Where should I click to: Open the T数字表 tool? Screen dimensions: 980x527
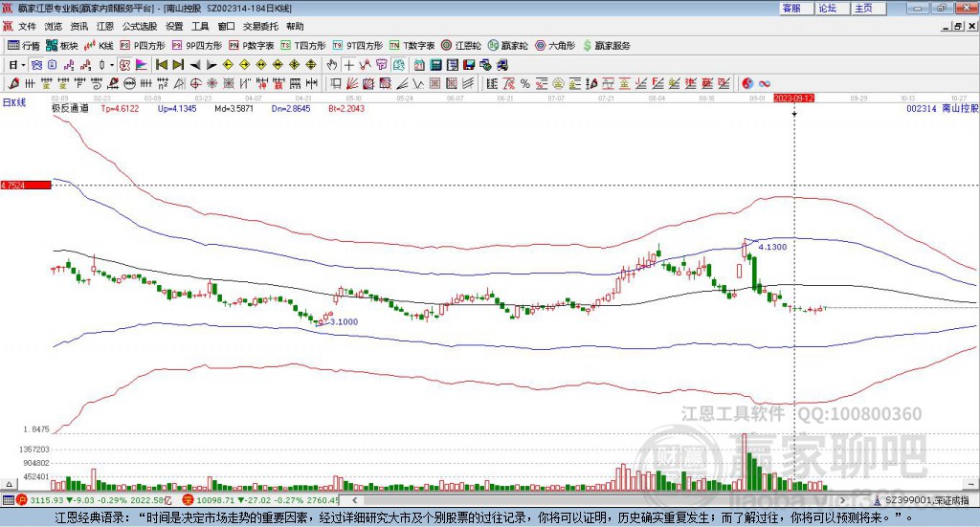pos(412,46)
